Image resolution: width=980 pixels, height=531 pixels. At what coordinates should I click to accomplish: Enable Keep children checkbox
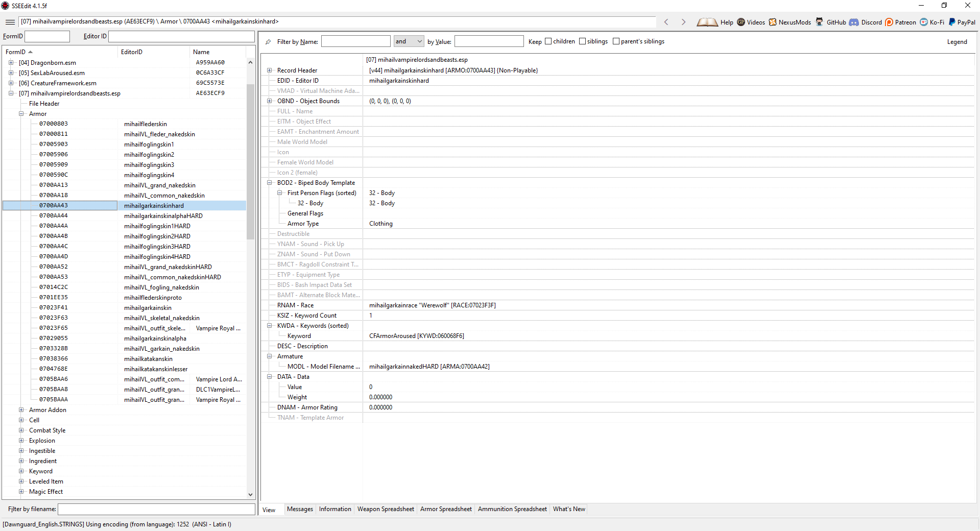click(548, 41)
